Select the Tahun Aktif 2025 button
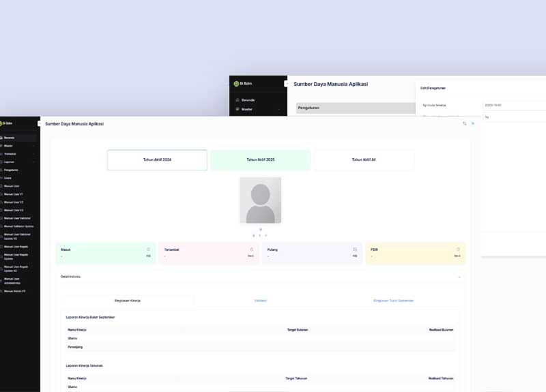The image size is (546, 392). coord(260,160)
